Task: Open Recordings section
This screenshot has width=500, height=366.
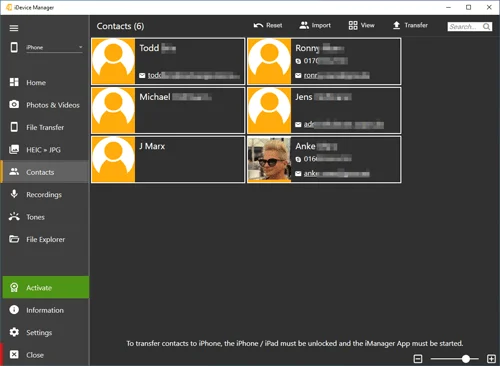Action: 45,194
